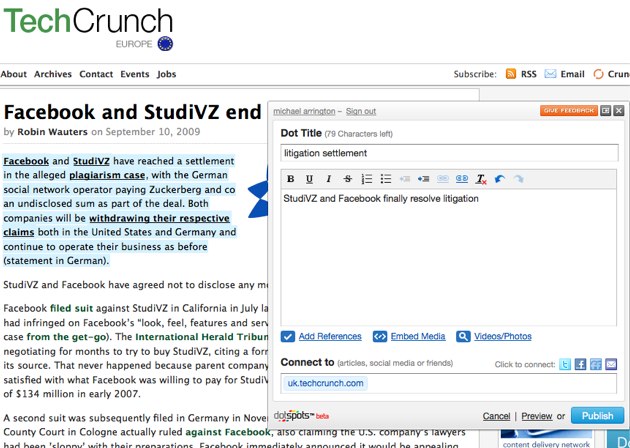Decrease the indent in the editor toolbar
This screenshot has height=448, width=630.
pyautogui.click(x=405, y=179)
